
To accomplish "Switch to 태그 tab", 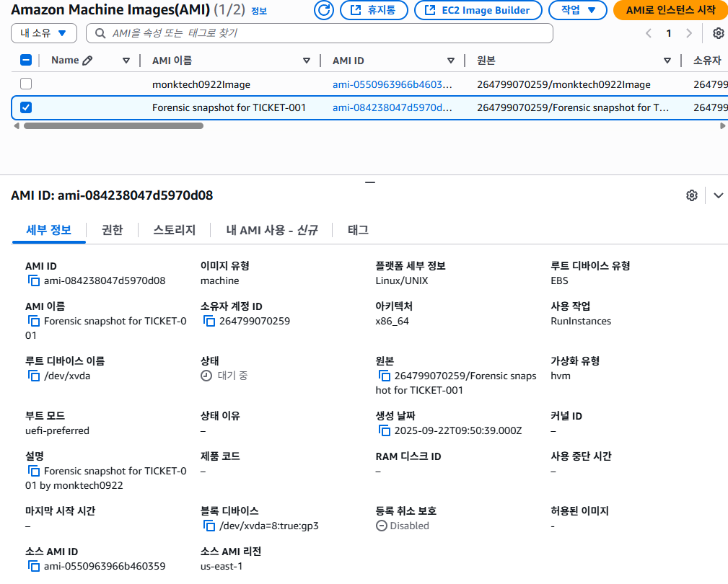I will [x=358, y=230].
